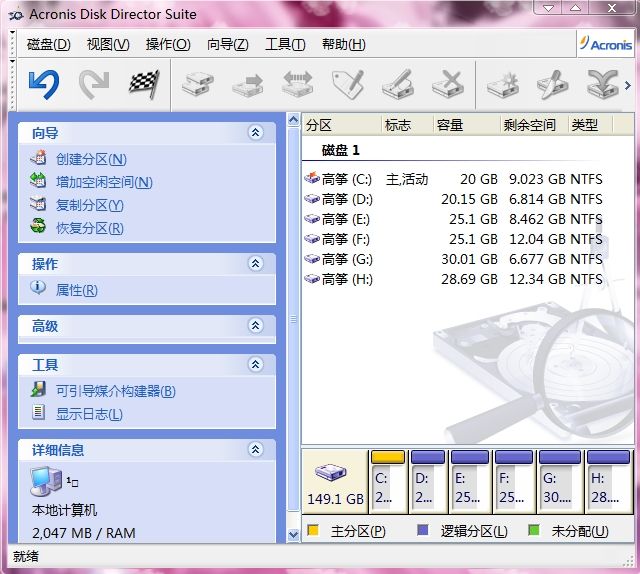Screen dimensions: 640x574
Task: Click the 可引导媒介构建器 icon
Action: 38,389
